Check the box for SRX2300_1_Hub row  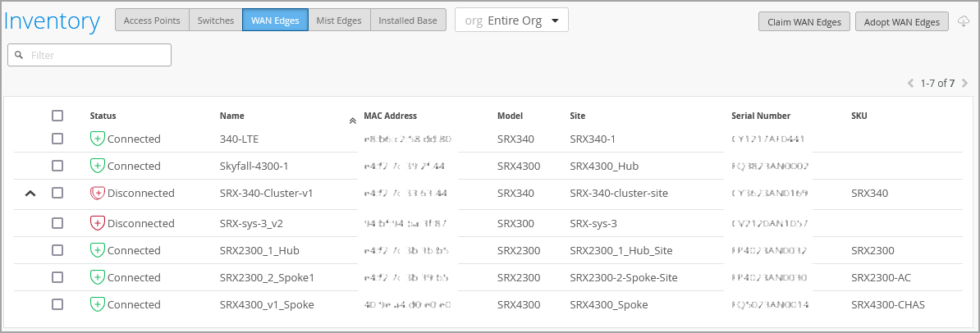(57, 250)
